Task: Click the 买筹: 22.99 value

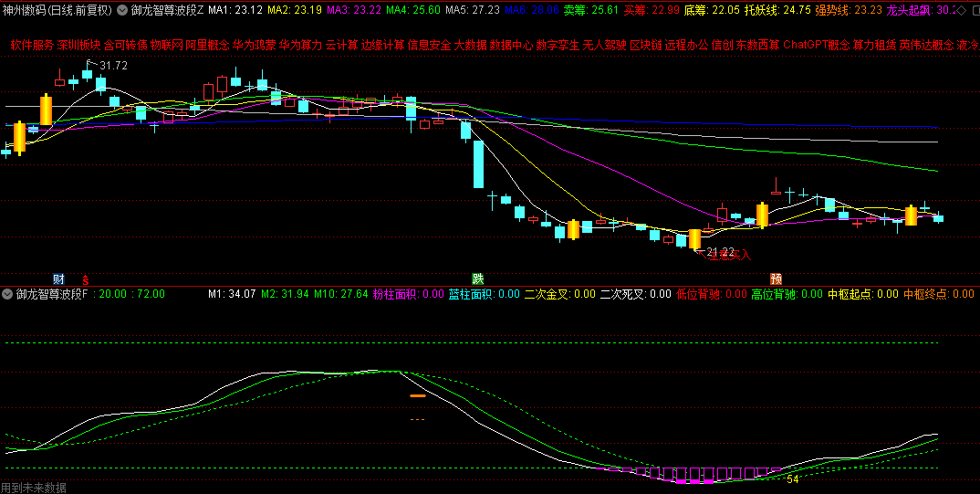Action: 652,10
